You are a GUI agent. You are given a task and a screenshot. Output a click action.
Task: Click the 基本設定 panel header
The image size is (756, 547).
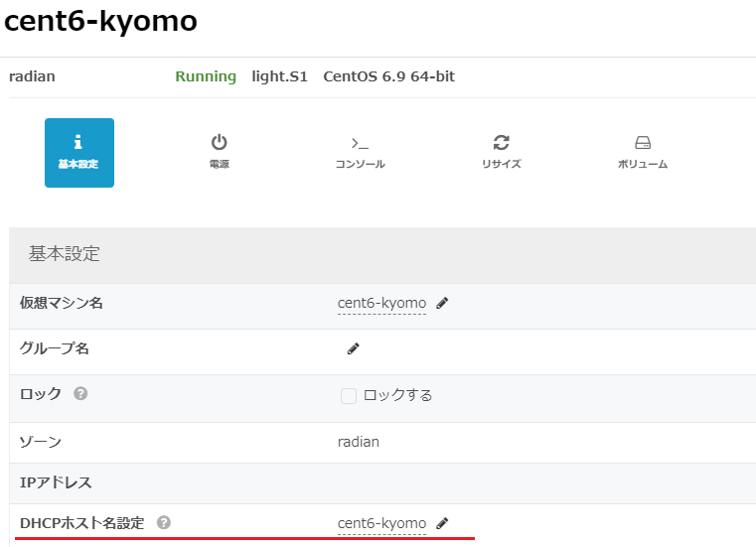[65, 254]
